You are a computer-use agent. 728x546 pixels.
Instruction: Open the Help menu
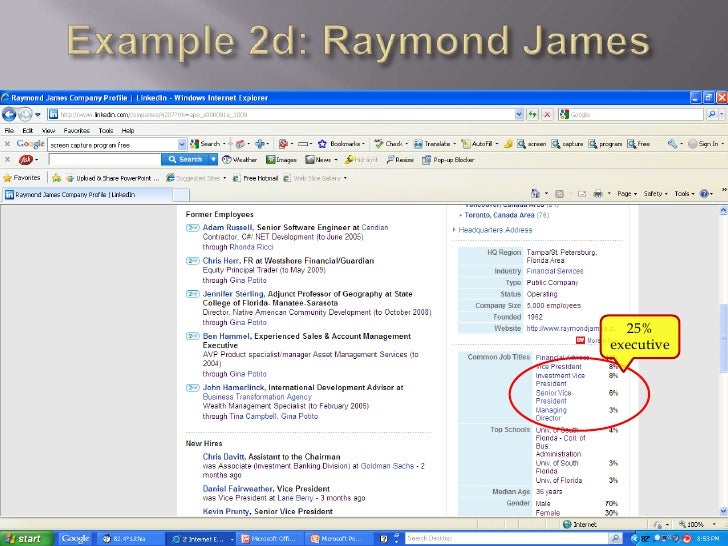(128, 130)
